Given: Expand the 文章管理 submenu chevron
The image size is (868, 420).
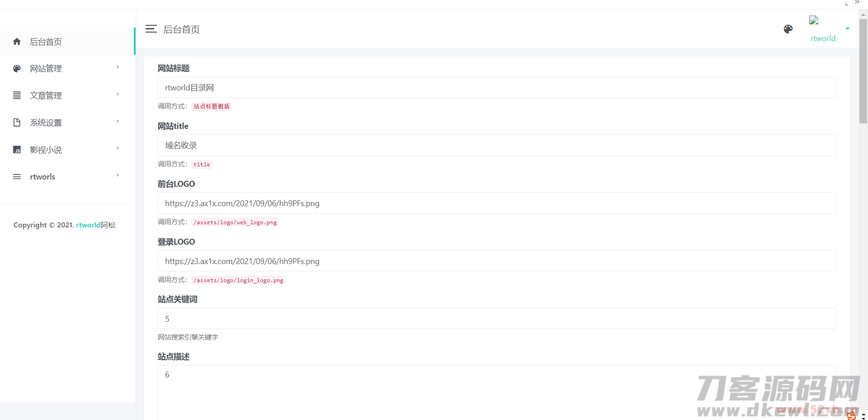Looking at the screenshot, I should tap(118, 94).
